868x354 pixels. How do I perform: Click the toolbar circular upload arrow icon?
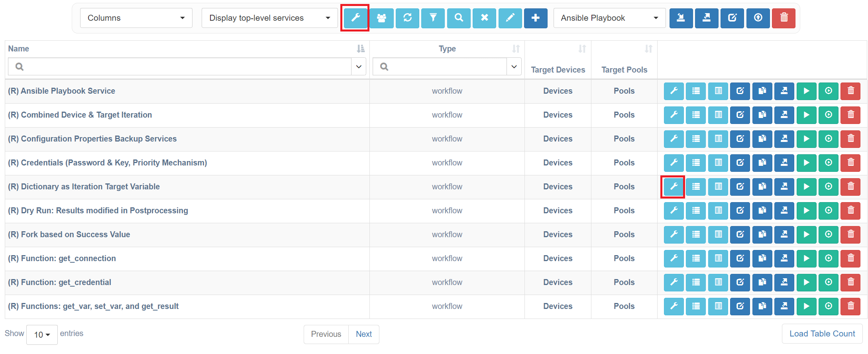point(758,18)
